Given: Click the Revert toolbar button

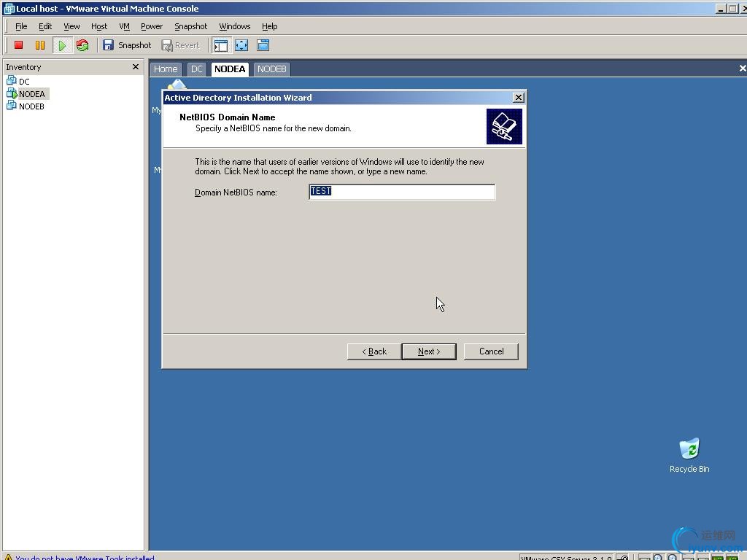Looking at the screenshot, I should click(181, 45).
